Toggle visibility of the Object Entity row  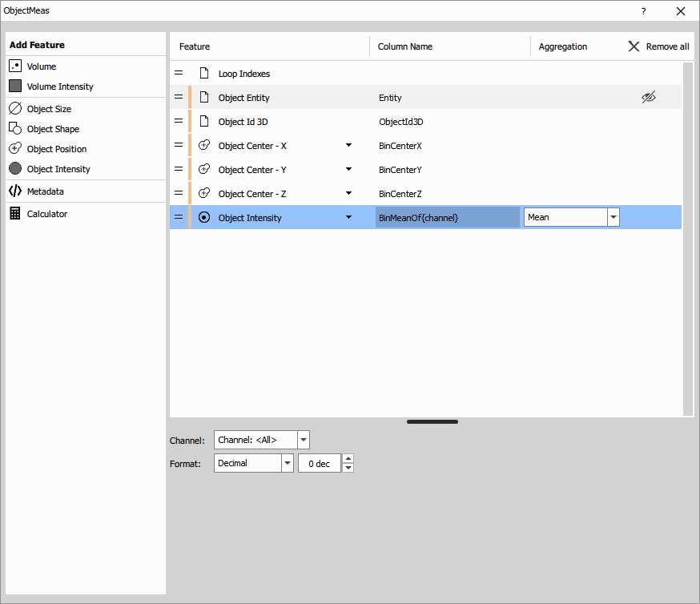(x=649, y=98)
